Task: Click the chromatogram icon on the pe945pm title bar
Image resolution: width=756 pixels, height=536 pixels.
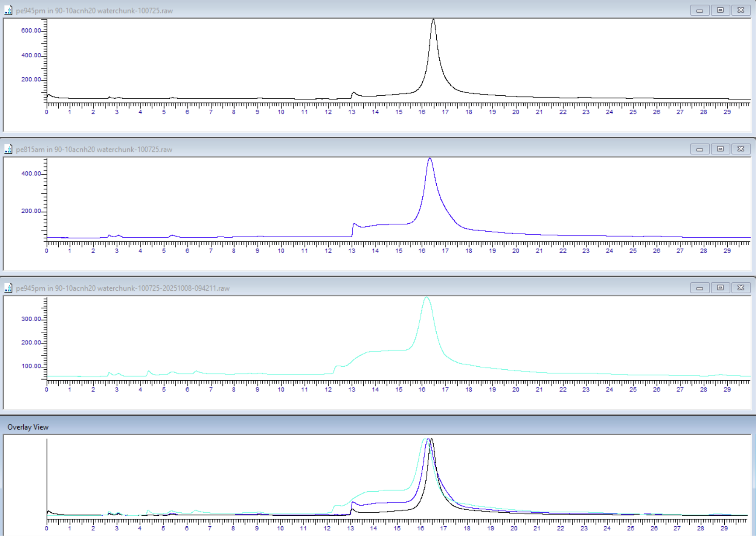Action: pos(7,11)
